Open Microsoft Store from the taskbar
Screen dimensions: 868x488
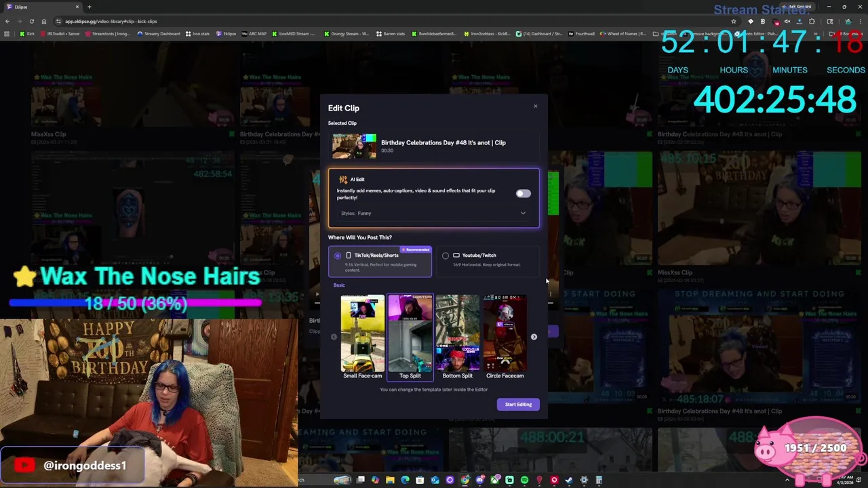pos(420,480)
